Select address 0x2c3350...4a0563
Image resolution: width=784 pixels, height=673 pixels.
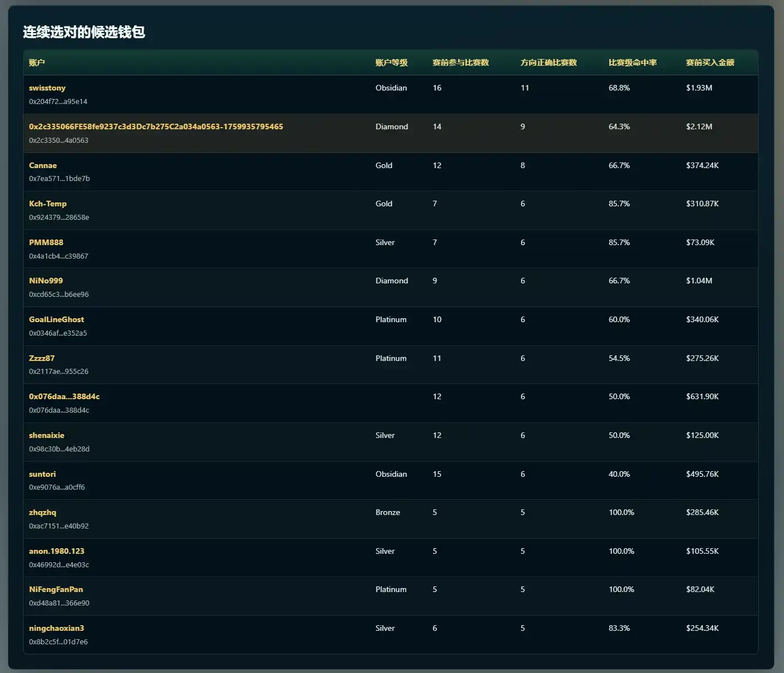[58, 141]
